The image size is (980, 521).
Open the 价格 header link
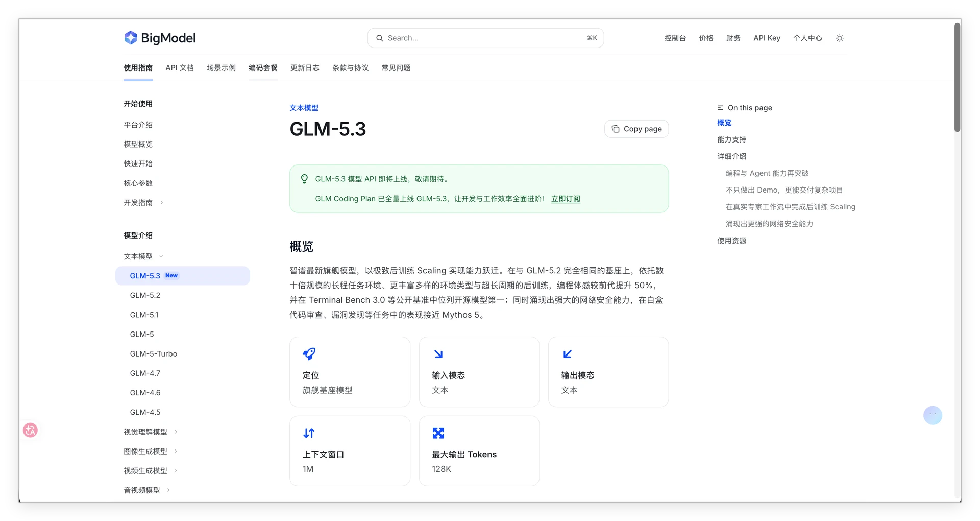(706, 38)
